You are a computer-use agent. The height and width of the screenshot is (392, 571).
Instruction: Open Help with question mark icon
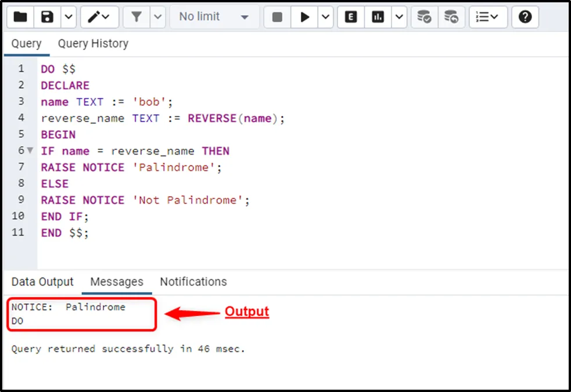tap(525, 17)
